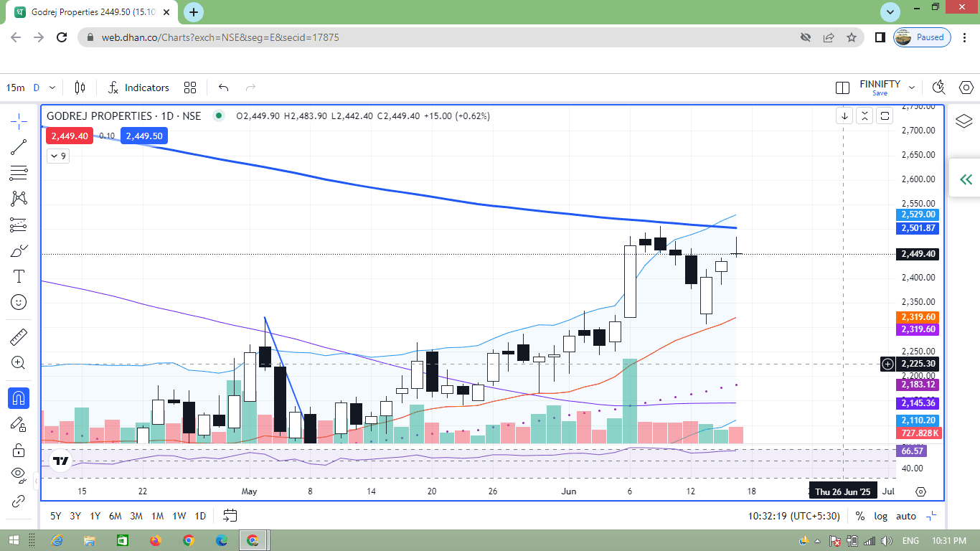
Task: Toggle log price scale
Action: pos(880,516)
